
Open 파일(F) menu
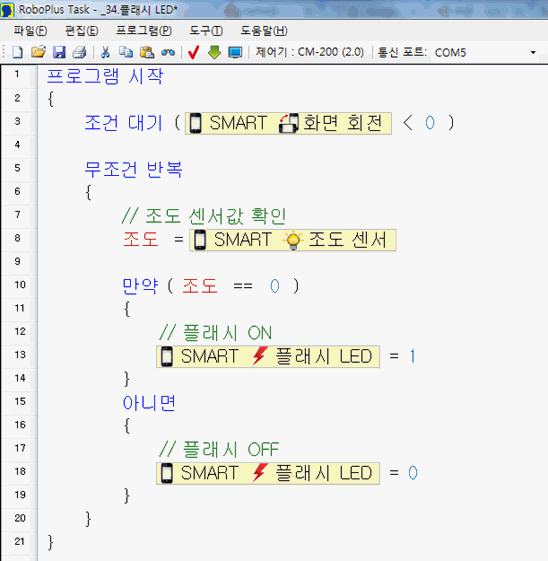pos(30,31)
